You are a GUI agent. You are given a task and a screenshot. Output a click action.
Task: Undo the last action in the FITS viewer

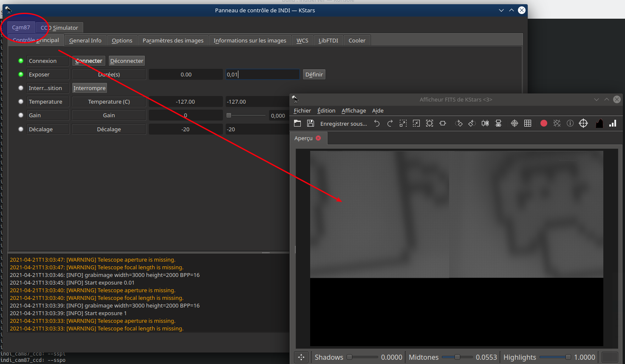click(377, 123)
